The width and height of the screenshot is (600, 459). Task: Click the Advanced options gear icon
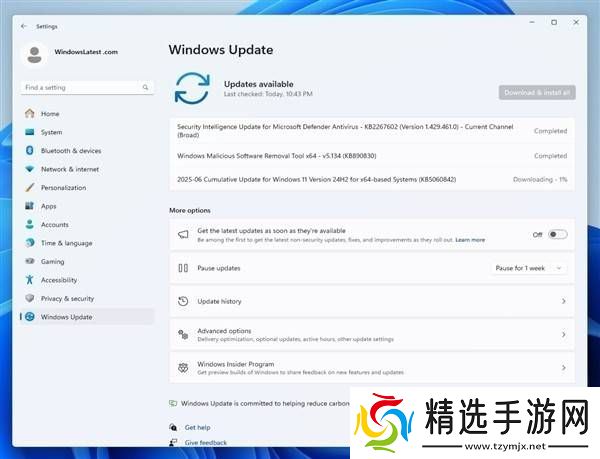pos(183,334)
